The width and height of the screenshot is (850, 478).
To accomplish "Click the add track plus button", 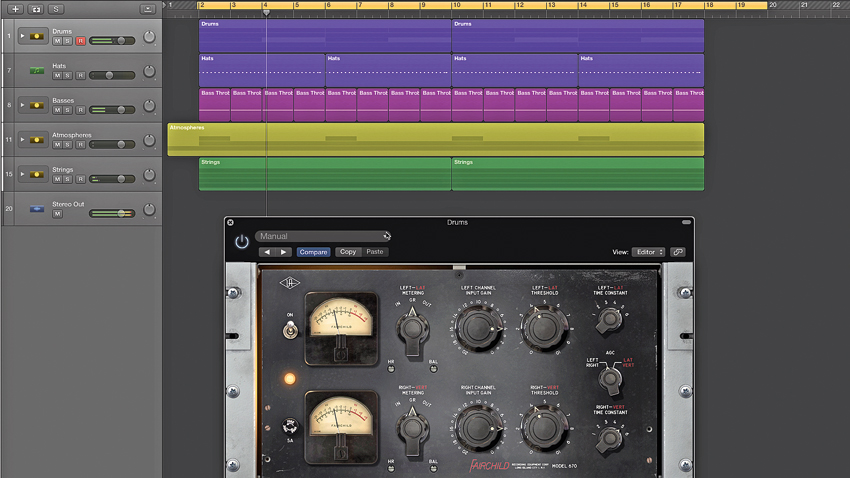I will click(15, 9).
